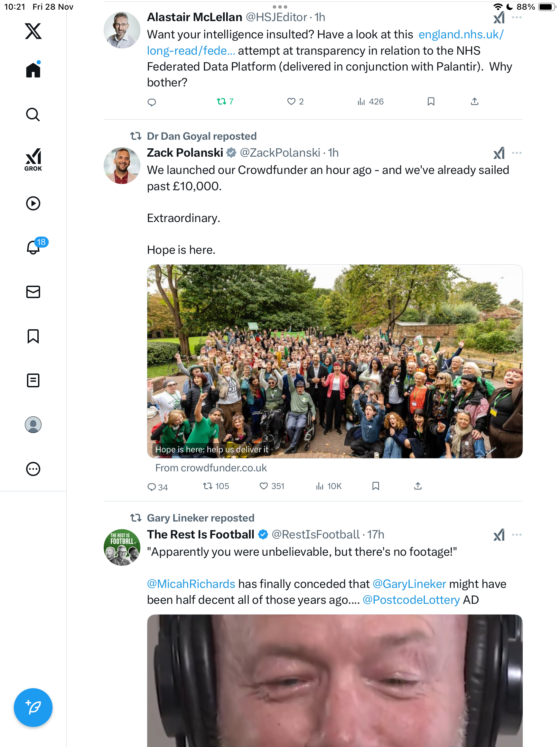
Task: Open the england.nhs.uk link
Action: [x=461, y=35]
